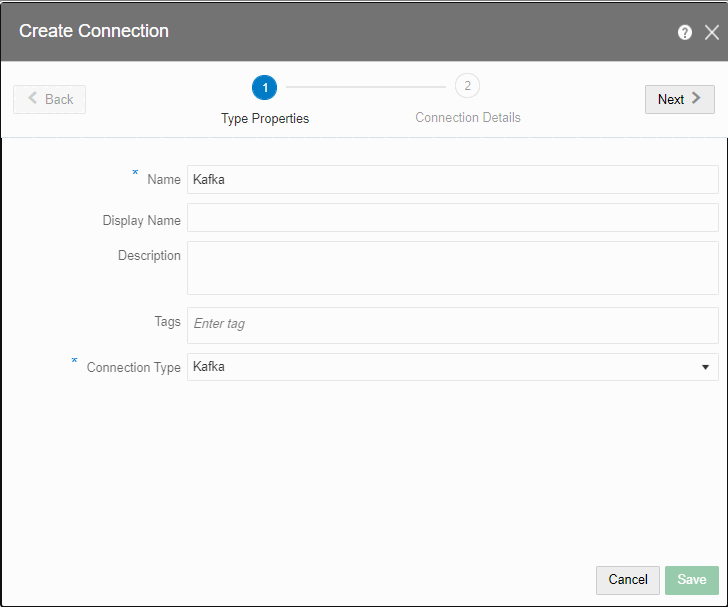Select the step 1 wizard circle
Image resolution: width=728 pixels, height=607 pixels.
click(x=265, y=87)
